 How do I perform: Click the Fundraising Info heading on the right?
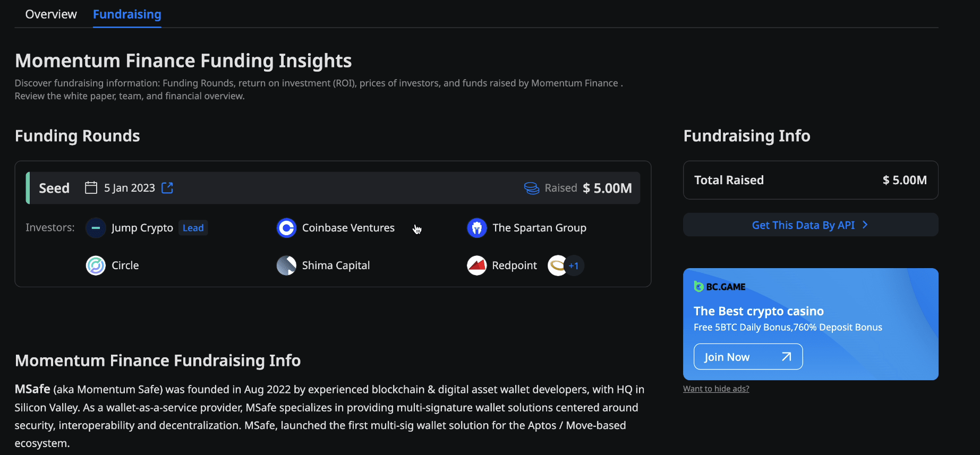click(747, 136)
